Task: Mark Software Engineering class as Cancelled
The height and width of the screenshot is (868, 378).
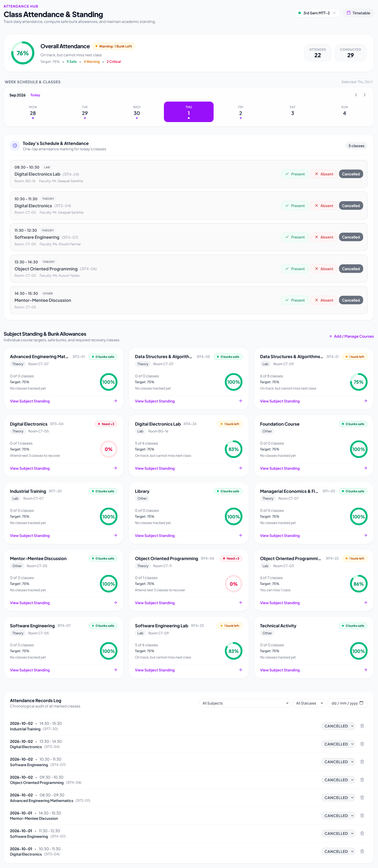Action: coord(351,237)
